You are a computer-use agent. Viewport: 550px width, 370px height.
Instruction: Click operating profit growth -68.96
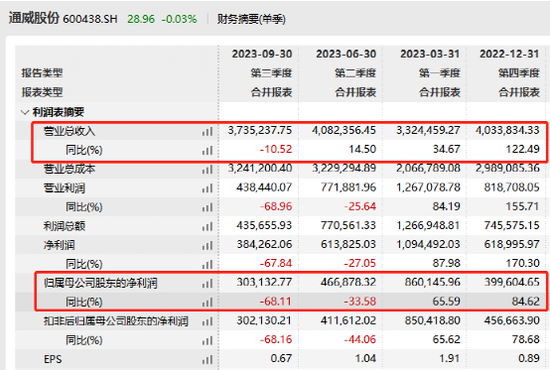[x=276, y=206]
